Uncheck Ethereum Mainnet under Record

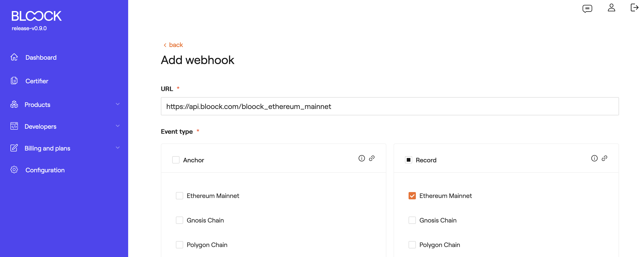click(x=412, y=196)
